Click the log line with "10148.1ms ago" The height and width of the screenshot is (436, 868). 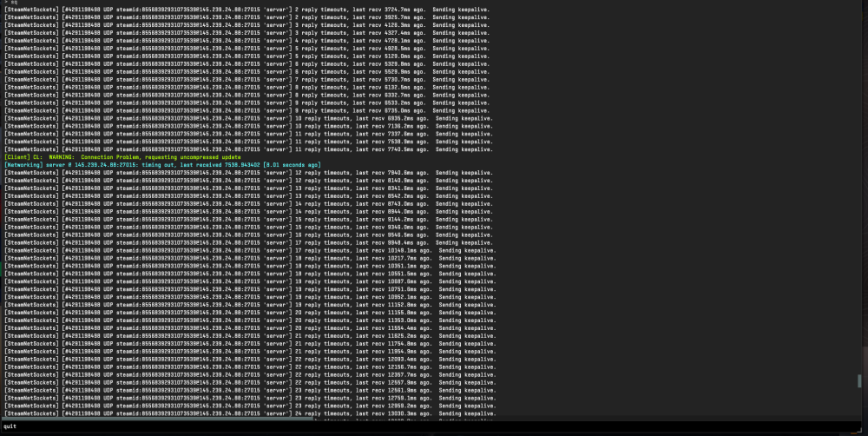pos(250,250)
